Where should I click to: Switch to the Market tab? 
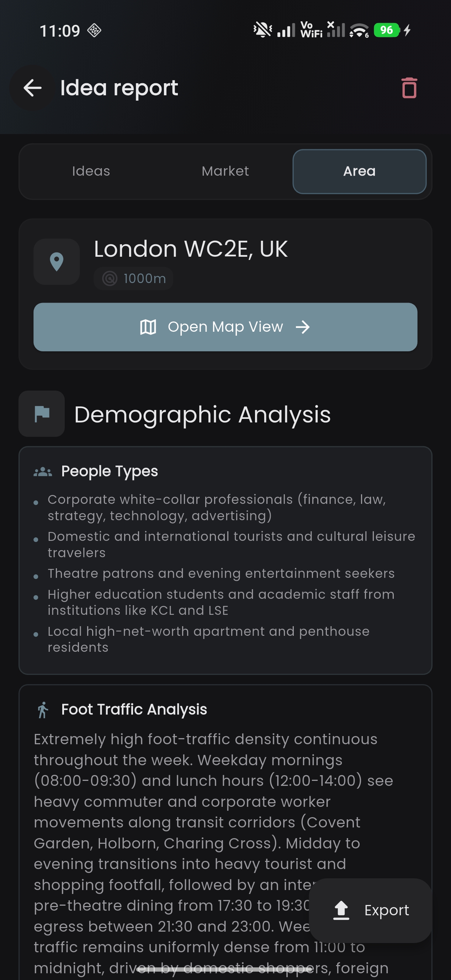[x=225, y=171]
